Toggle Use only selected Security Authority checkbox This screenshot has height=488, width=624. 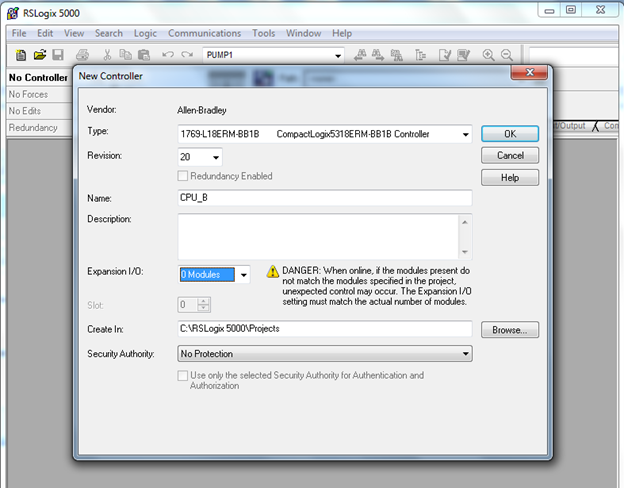pos(183,375)
